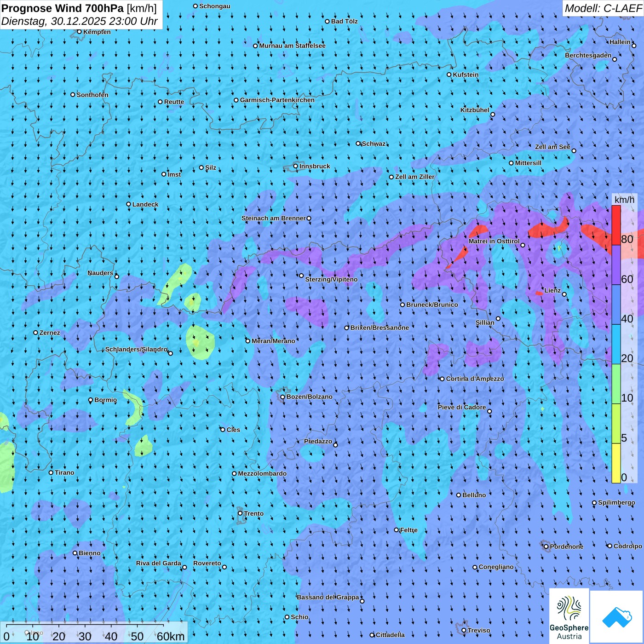
Task: Click the 'Bruneck/Brunico' label
Action: coord(432,305)
